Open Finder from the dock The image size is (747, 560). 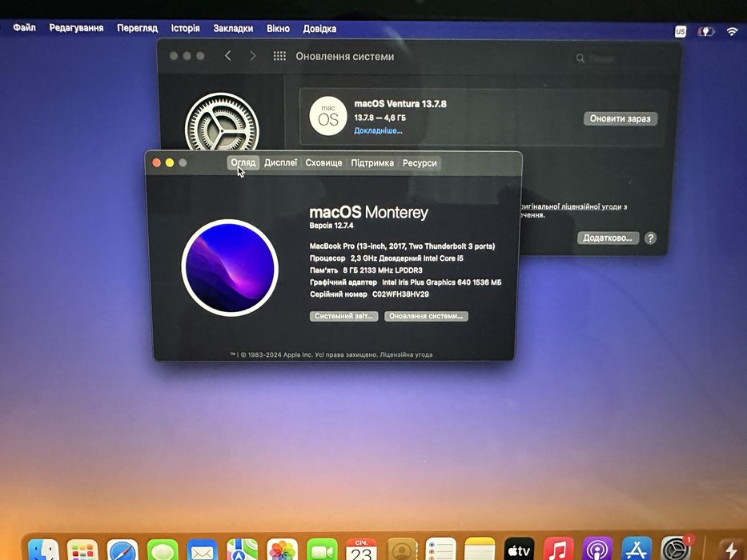[x=43, y=550]
